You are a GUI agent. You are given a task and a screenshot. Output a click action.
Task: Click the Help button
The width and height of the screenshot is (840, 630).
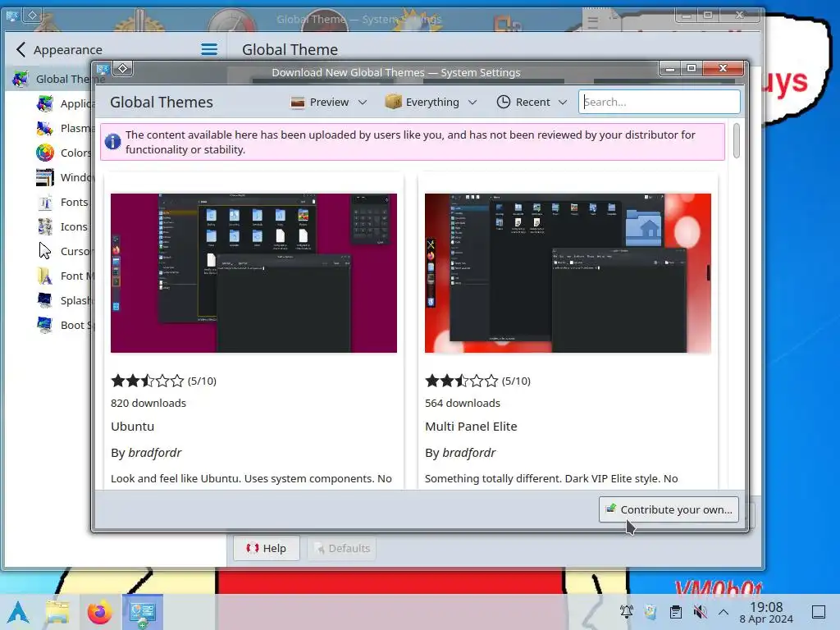coord(267,548)
